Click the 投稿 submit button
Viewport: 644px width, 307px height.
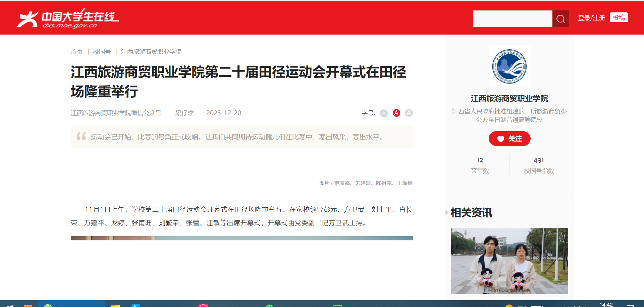point(619,17)
